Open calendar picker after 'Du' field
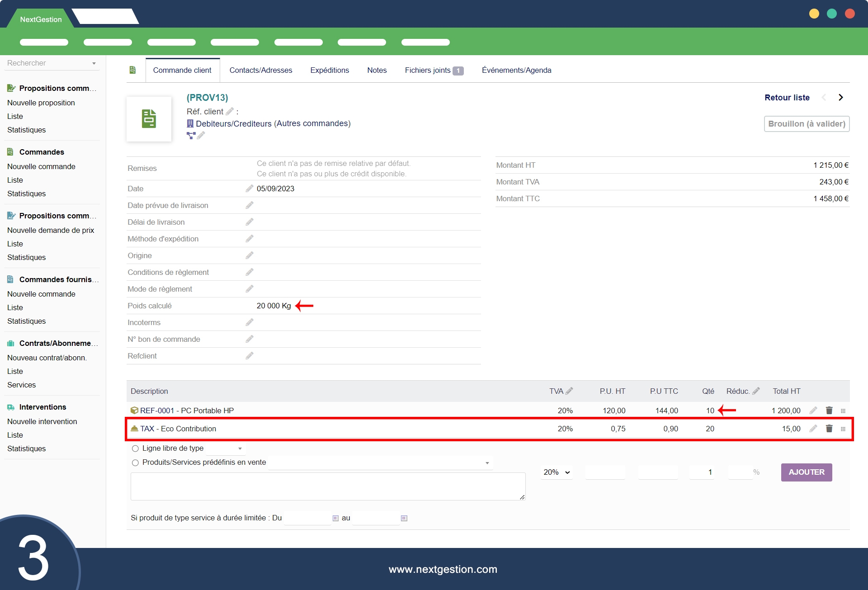This screenshot has width=868, height=590. [335, 518]
